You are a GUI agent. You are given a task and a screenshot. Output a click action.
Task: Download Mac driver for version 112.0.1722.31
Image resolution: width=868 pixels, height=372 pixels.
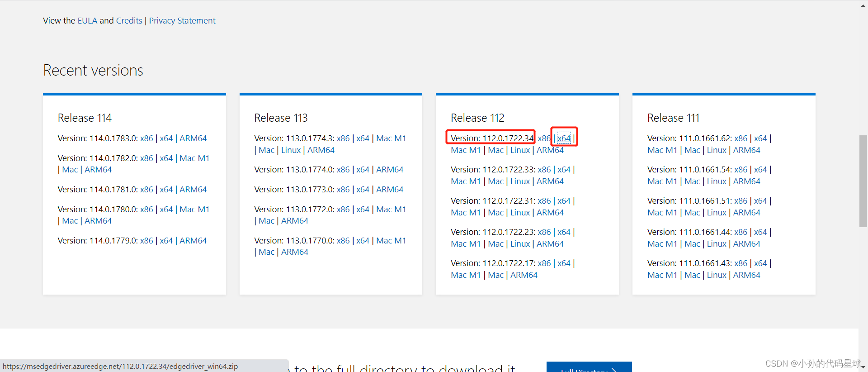point(496,213)
